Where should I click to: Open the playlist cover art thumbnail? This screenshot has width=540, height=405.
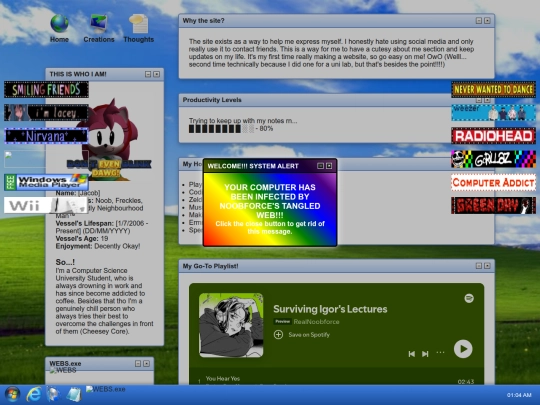point(231,325)
